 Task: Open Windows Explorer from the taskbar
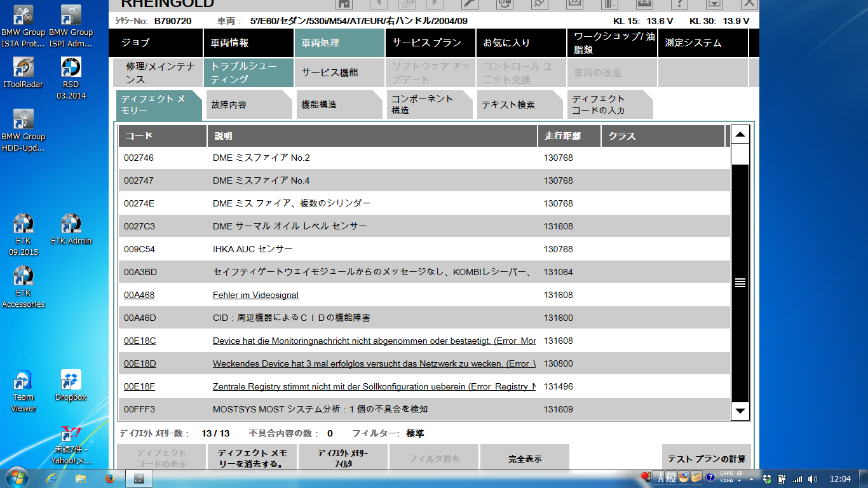[81, 478]
